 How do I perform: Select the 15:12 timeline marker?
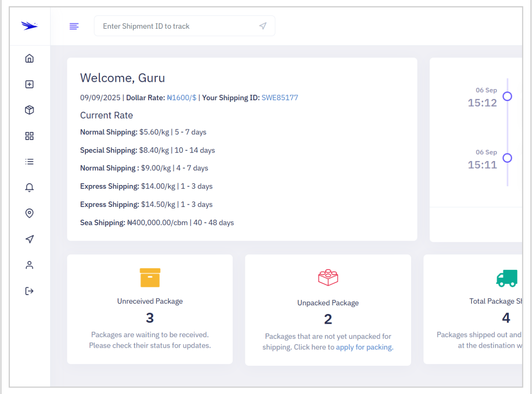(507, 96)
